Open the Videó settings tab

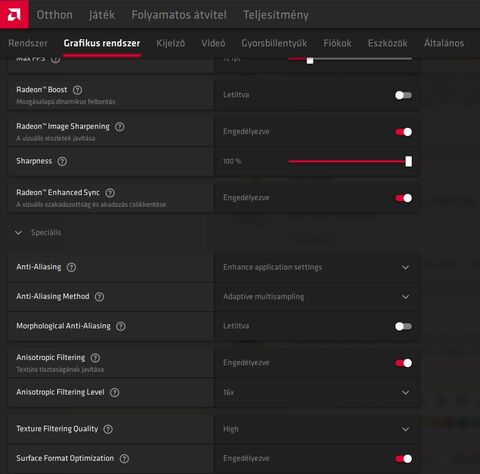click(x=213, y=43)
